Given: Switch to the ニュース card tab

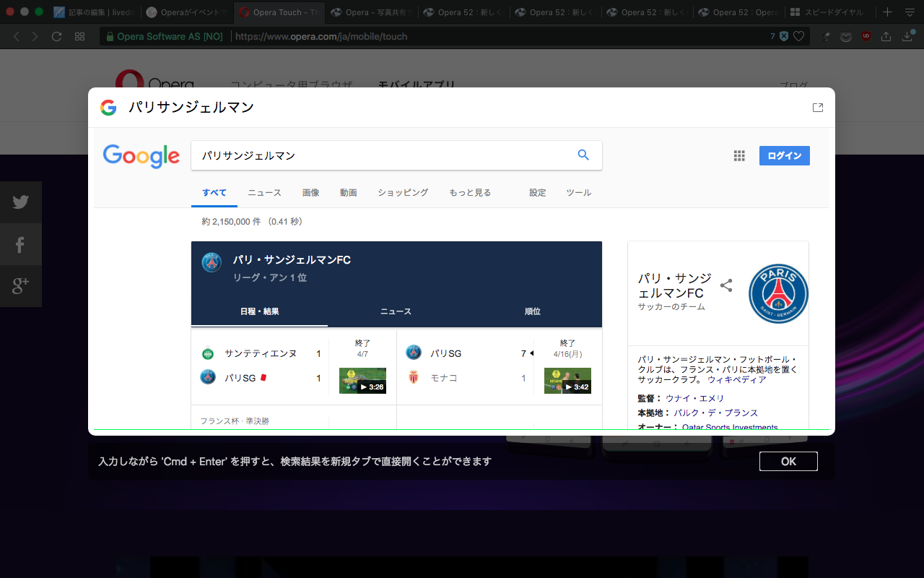Looking at the screenshot, I should [396, 311].
